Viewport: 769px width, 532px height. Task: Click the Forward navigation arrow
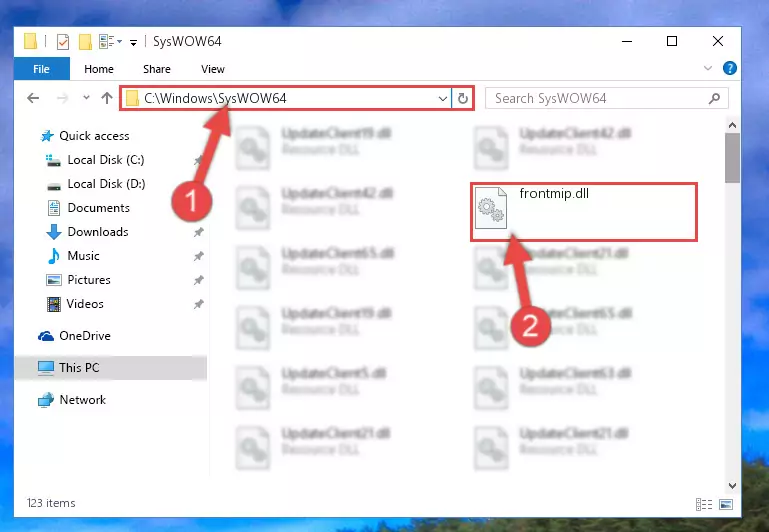(62, 98)
